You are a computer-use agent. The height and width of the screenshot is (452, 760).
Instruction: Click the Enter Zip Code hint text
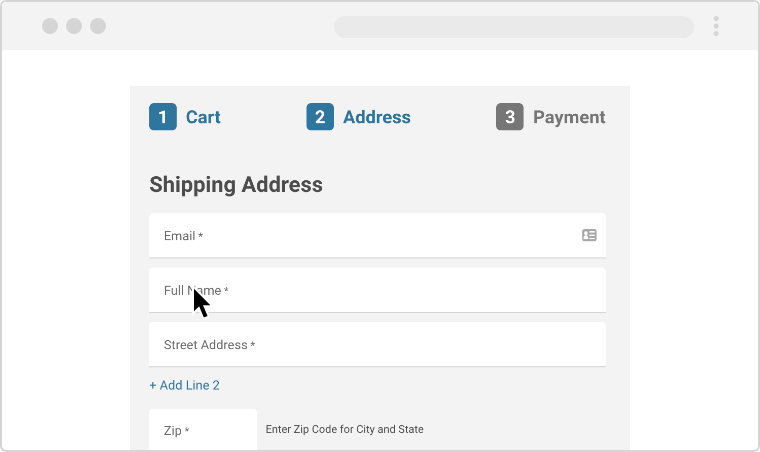tap(344, 429)
